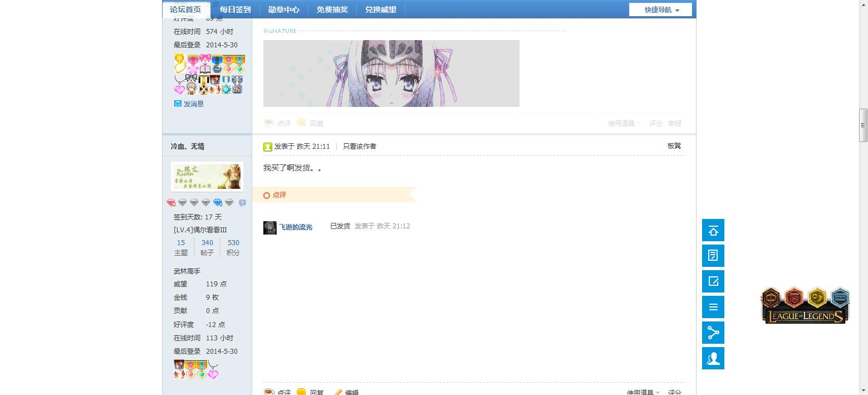Click the faded 点评 below the signature image
The image size is (868, 395).
click(x=277, y=124)
